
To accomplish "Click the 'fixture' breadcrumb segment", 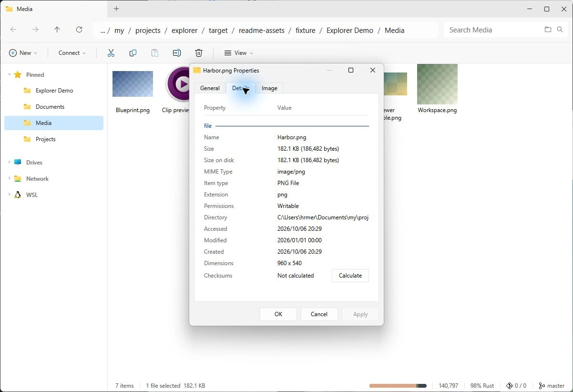I will click(x=306, y=30).
